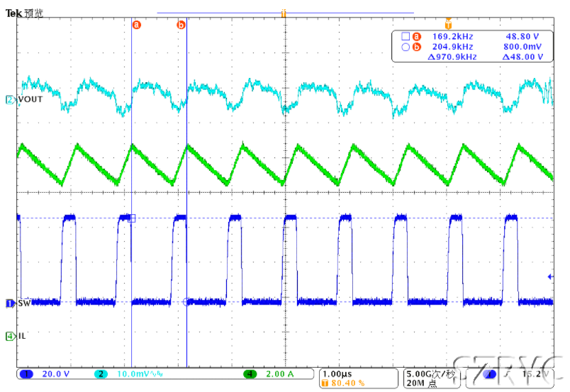Click the trigger level arrow on right edge
The height and width of the screenshot is (392, 570).
point(551,276)
